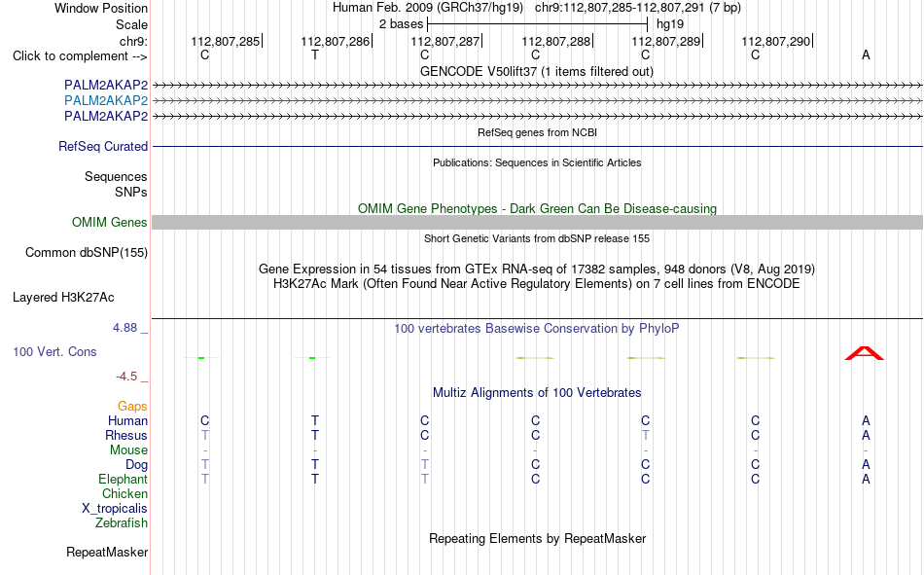Click the 112,807,288 ruler coordinate
924x575 pixels.
click(x=555, y=41)
